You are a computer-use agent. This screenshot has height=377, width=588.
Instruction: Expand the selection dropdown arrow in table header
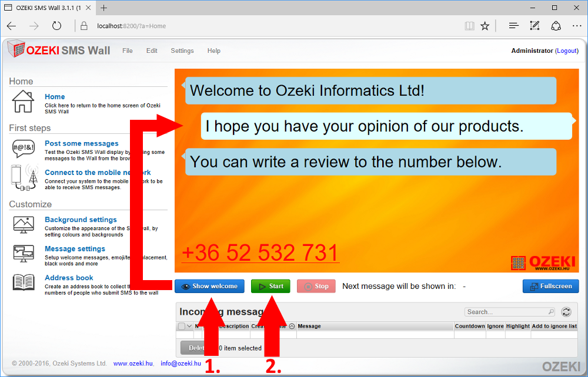[189, 326]
